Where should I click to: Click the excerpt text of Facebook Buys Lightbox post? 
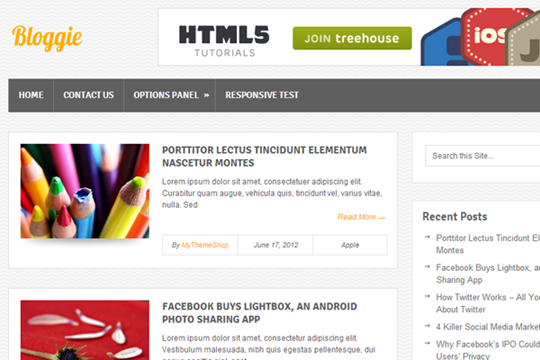coord(269,347)
